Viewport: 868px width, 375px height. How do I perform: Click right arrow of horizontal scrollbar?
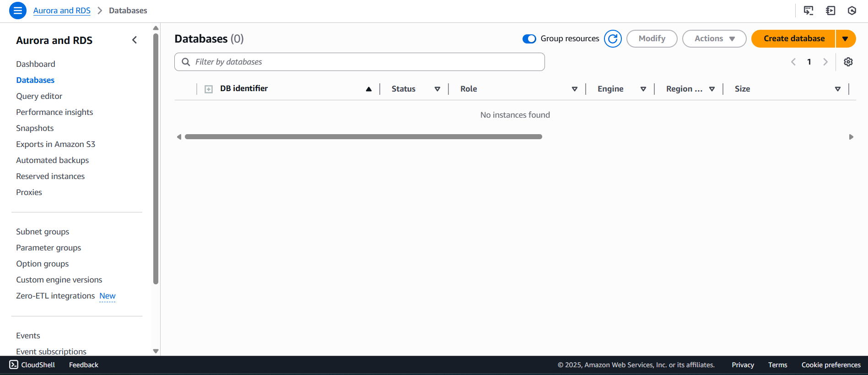[x=851, y=137]
